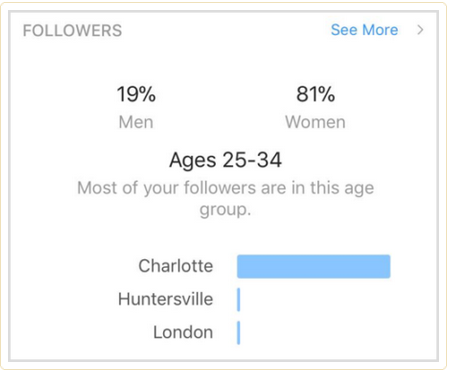Viewport: 450px width, 376px height.
Task: Tap the Women label
Action: (315, 122)
